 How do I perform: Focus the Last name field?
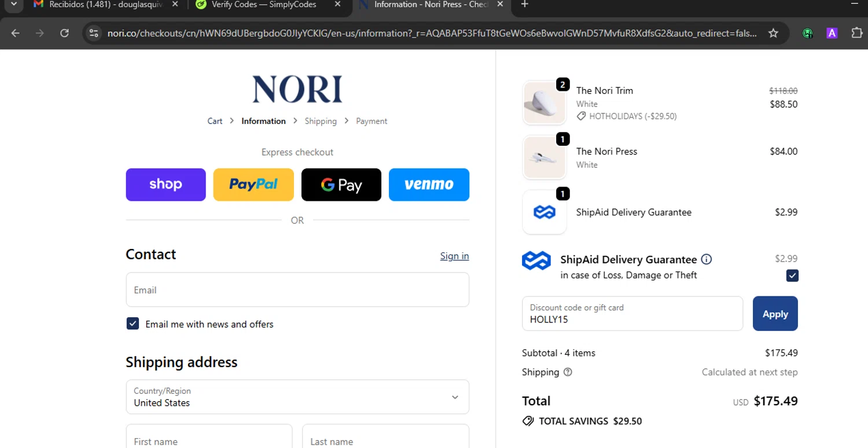385,438
